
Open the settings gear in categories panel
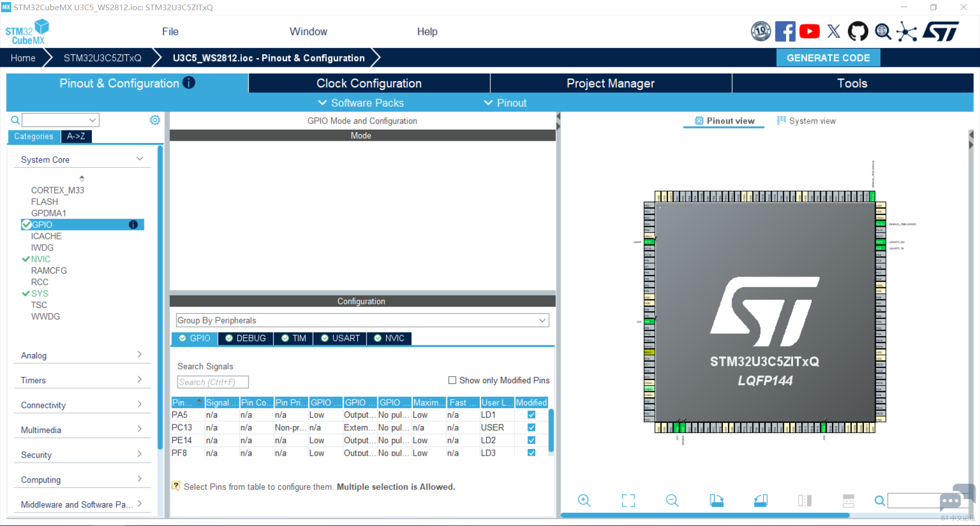point(155,120)
